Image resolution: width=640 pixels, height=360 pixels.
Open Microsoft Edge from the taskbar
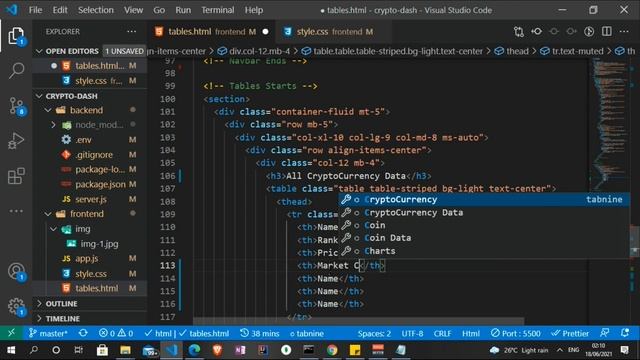point(194,350)
